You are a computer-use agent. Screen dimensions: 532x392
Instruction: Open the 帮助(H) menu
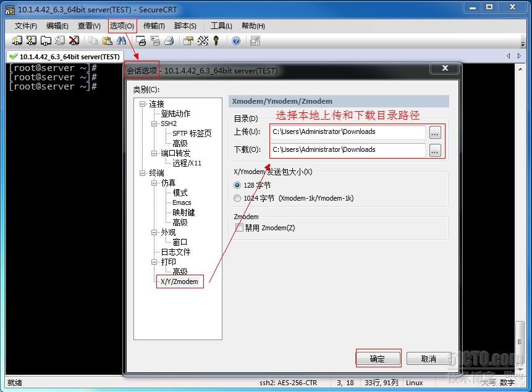[x=253, y=26]
